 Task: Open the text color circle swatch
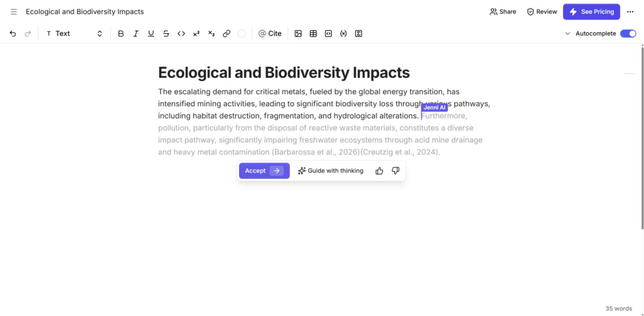tap(241, 34)
